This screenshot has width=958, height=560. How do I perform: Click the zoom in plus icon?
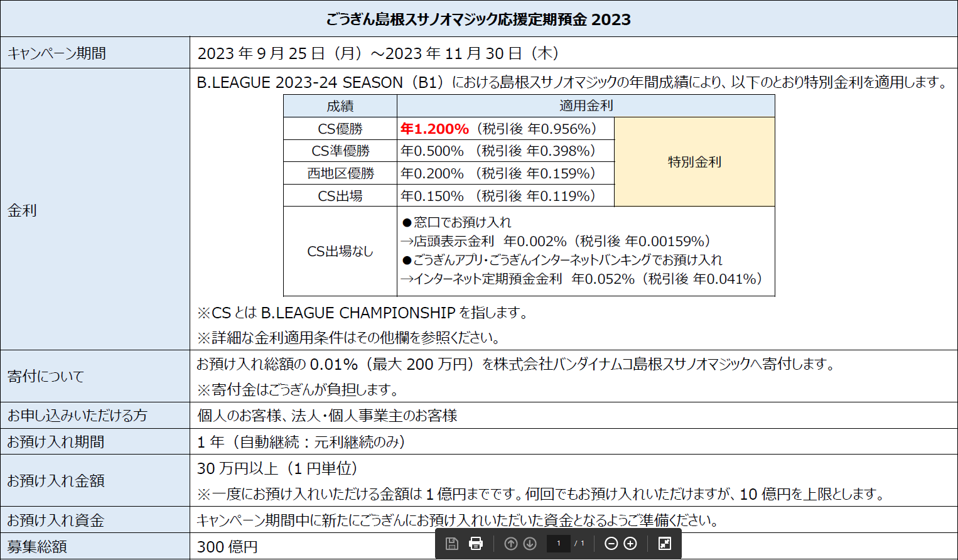click(x=630, y=544)
